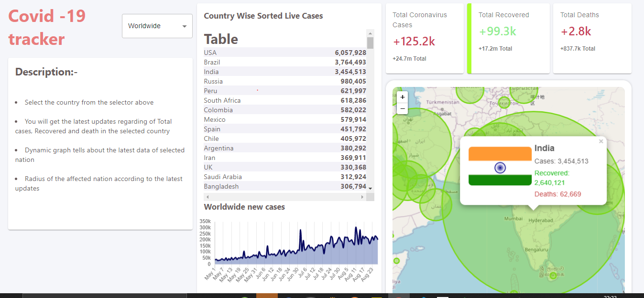The width and height of the screenshot is (644, 298).
Task: Open the Worldwide country selector dropdown
Action: coord(157,26)
